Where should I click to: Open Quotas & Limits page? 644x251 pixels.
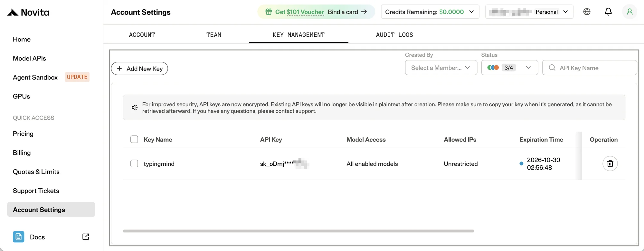click(x=36, y=172)
